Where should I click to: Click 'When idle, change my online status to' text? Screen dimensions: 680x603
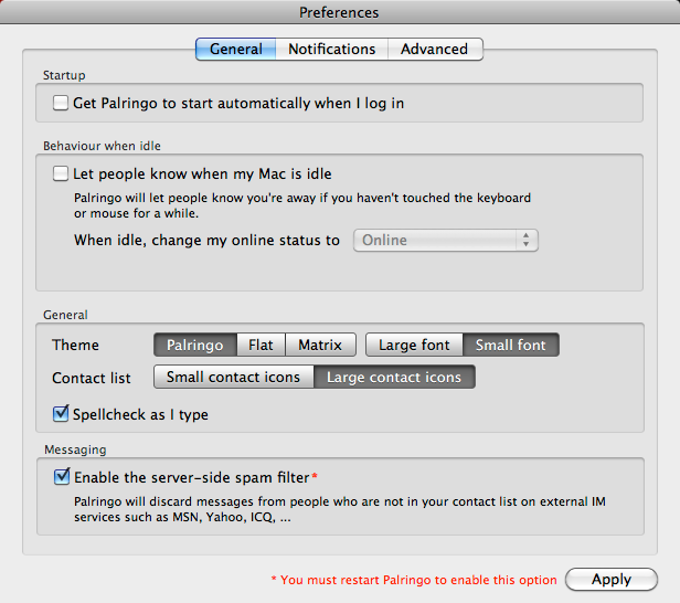(x=207, y=240)
